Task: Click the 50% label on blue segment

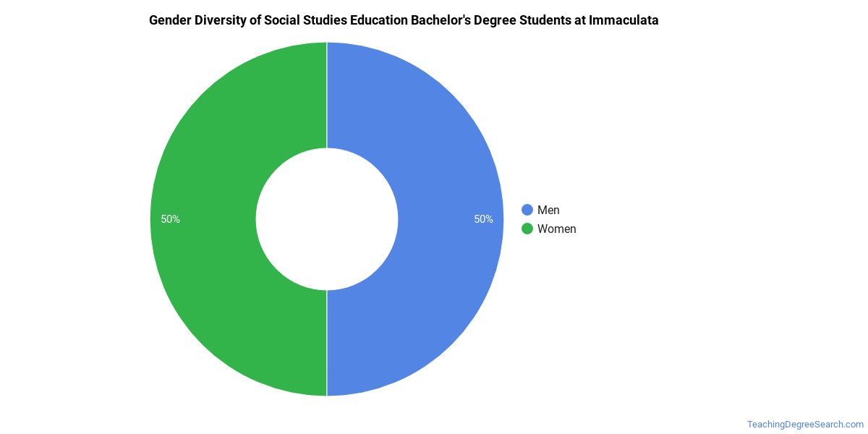Action: (483, 219)
